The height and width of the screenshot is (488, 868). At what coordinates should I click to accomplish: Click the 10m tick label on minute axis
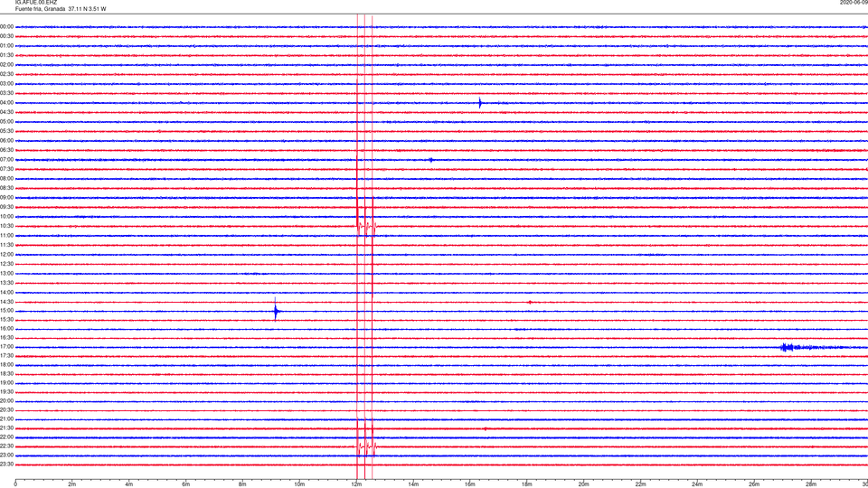click(x=299, y=484)
